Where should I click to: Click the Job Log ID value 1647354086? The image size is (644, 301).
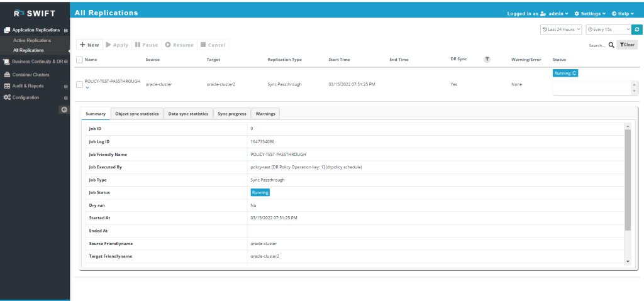click(x=262, y=141)
